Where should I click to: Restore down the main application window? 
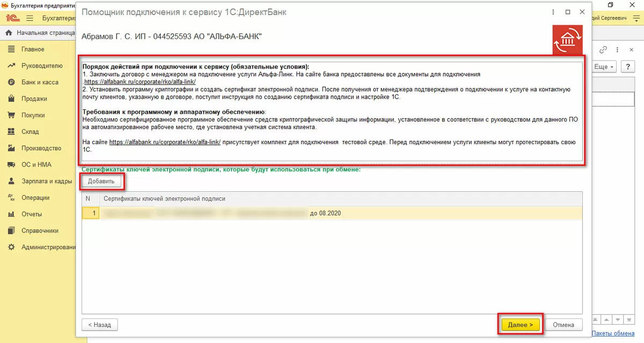coord(611,5)
